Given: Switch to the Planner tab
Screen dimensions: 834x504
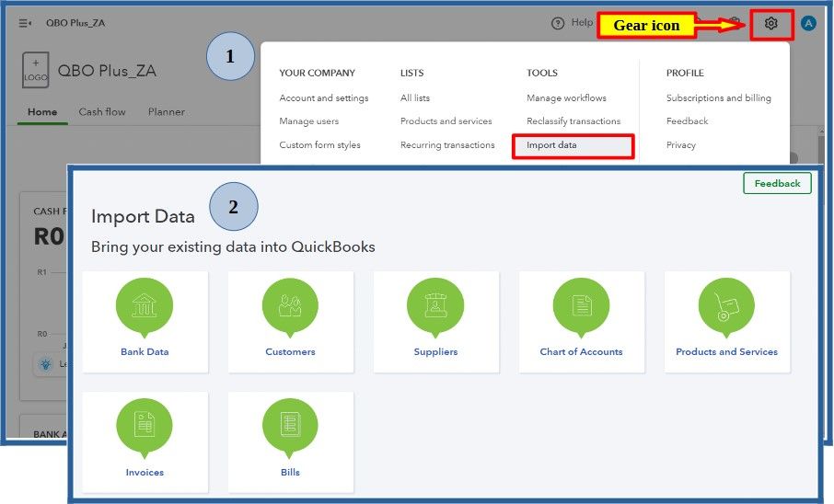Looking at the screenshot, I should [167, 112].
